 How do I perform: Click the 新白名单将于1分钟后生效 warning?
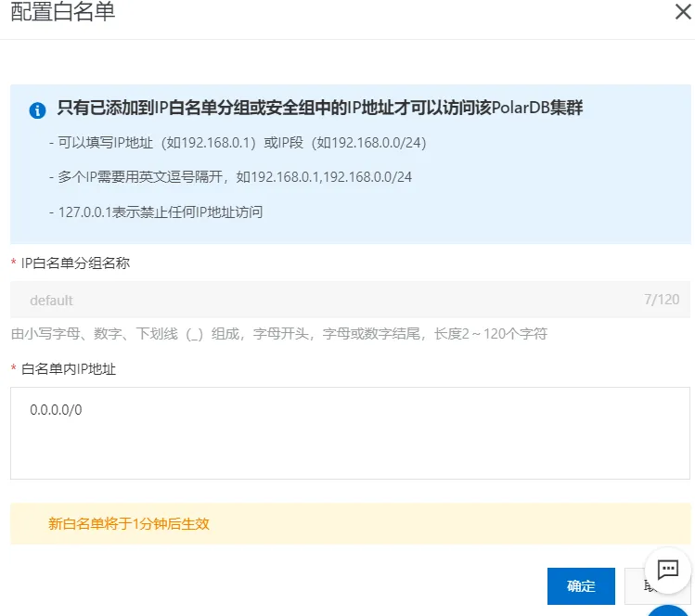(129, 524)
